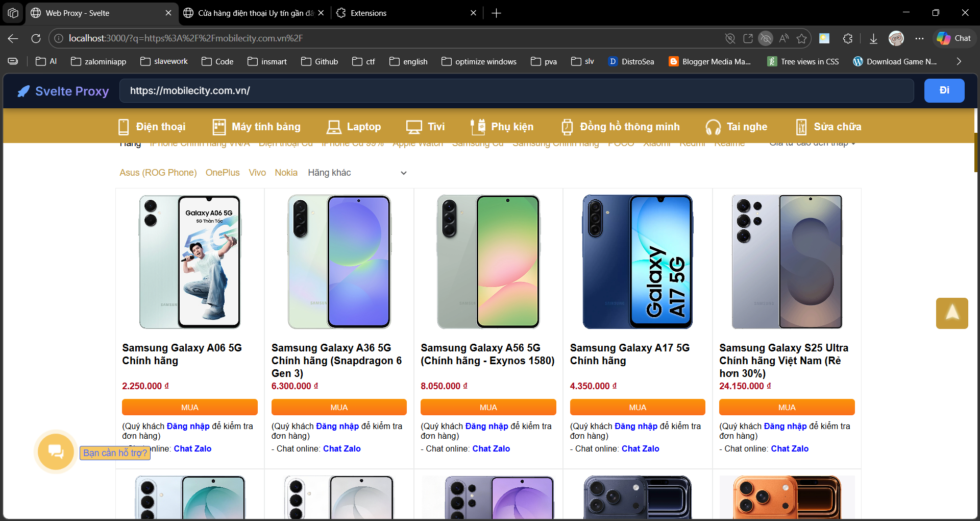Click MUA for Galaxy S25 Ultra
The height and width of the screenshot is (521, 980).
click(787, 407)
